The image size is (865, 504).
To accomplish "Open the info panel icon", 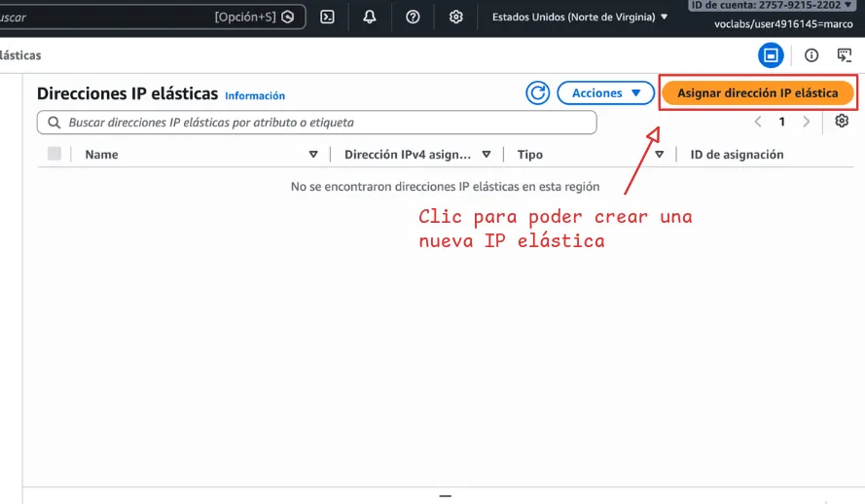I will point(811,55).
